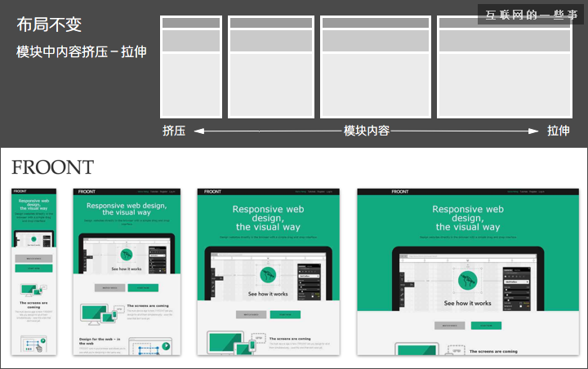Click the right arrowhead next to 拉伸
The height and width of the screenshot is (369, 588).
pos(535,131)
